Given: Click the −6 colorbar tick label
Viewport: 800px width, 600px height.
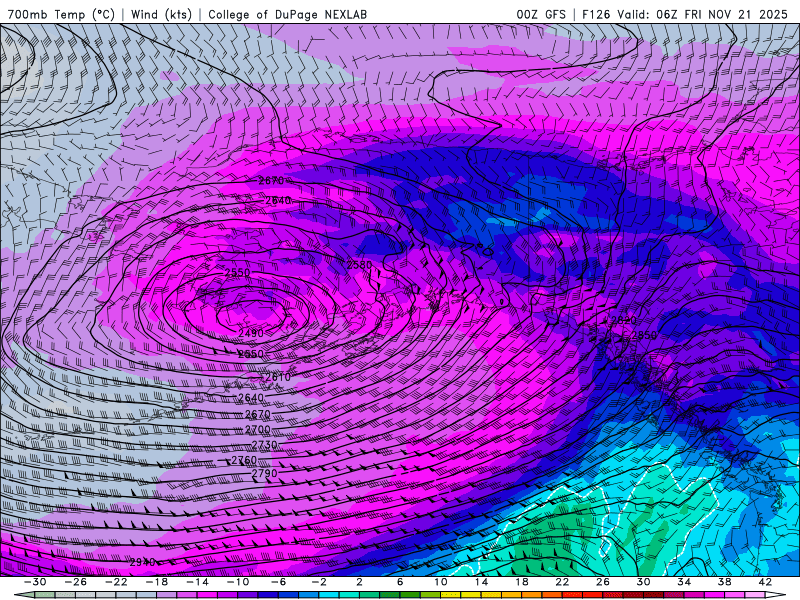Looking at the screenshot, I should (279, 582).
